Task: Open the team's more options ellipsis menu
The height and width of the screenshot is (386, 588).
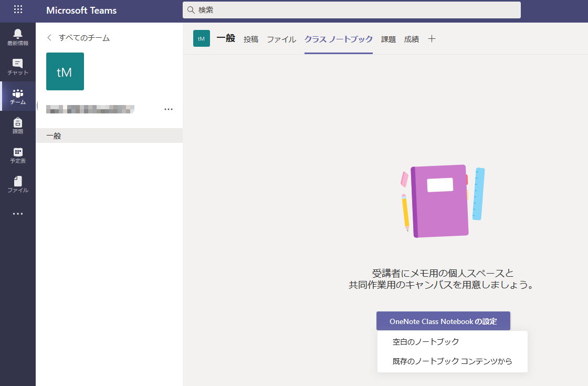Action: tap(169, 109)
